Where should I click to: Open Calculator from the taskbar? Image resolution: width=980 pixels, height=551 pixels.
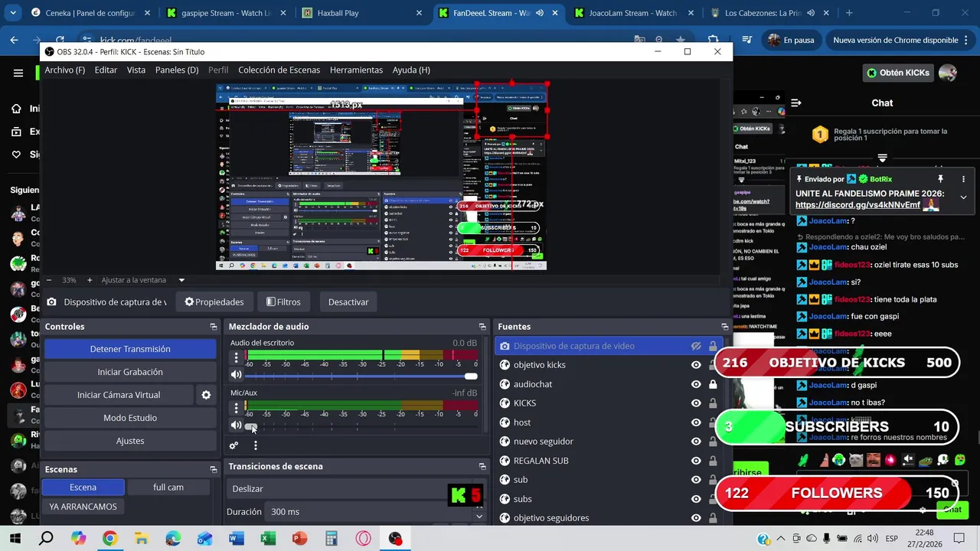(x=332, y=539)
